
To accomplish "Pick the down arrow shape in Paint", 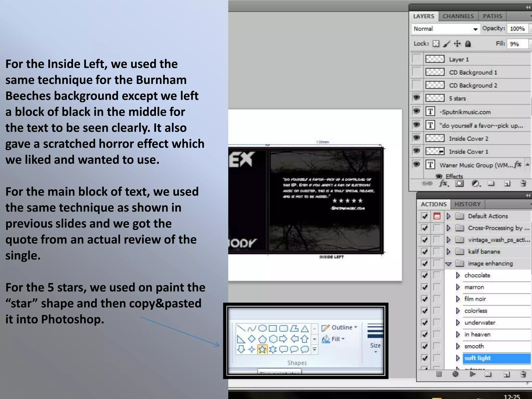I will pyautogui.click(x=241, y=349).
